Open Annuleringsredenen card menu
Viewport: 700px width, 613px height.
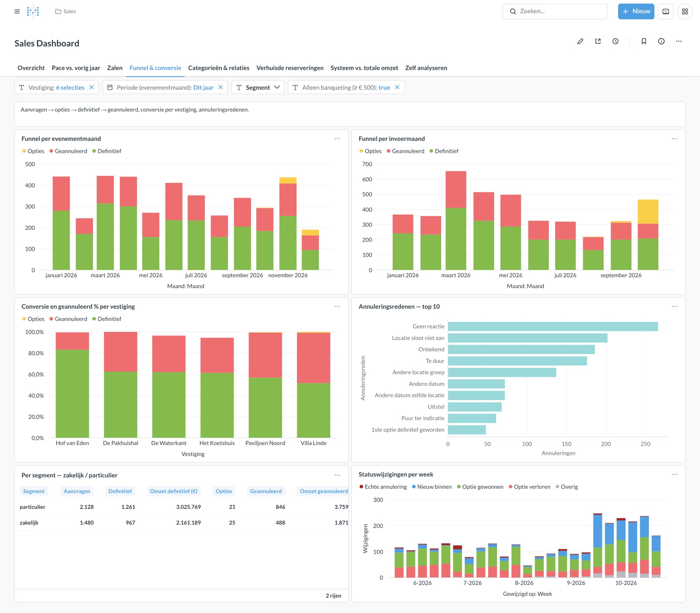click(674, 306)
